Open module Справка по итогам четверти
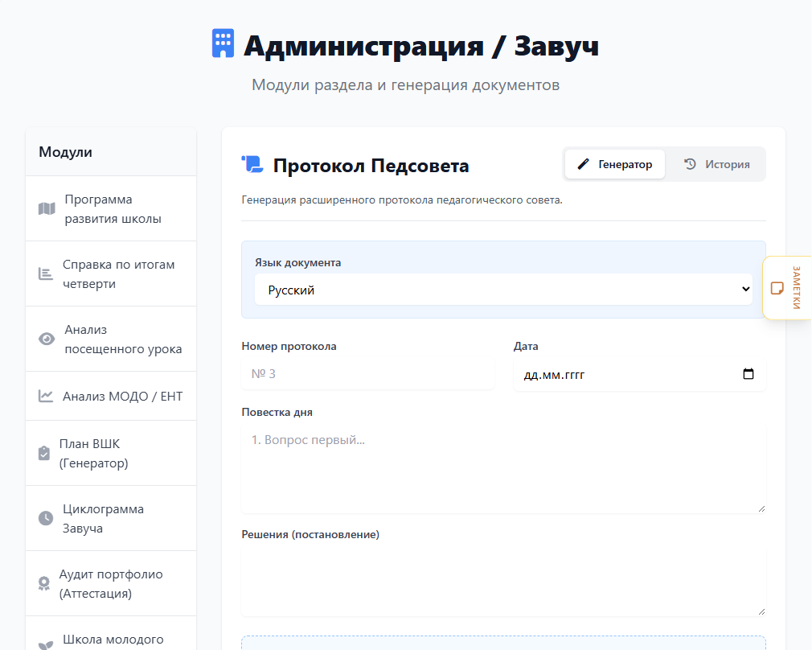This screenshot has height=650, width=812. (x=111, y=274)
